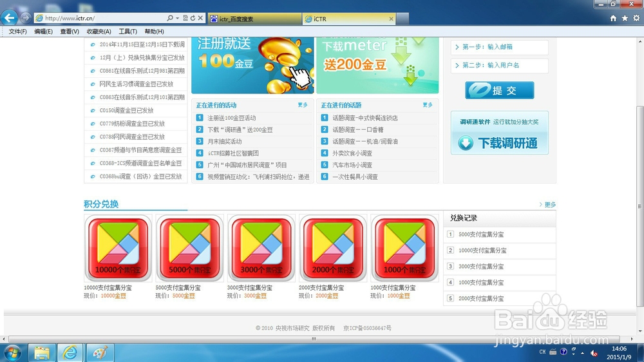Click the 1000个集分宝 reward icon
This screenshot has height=362, width=644.
(x=404, y=248)
